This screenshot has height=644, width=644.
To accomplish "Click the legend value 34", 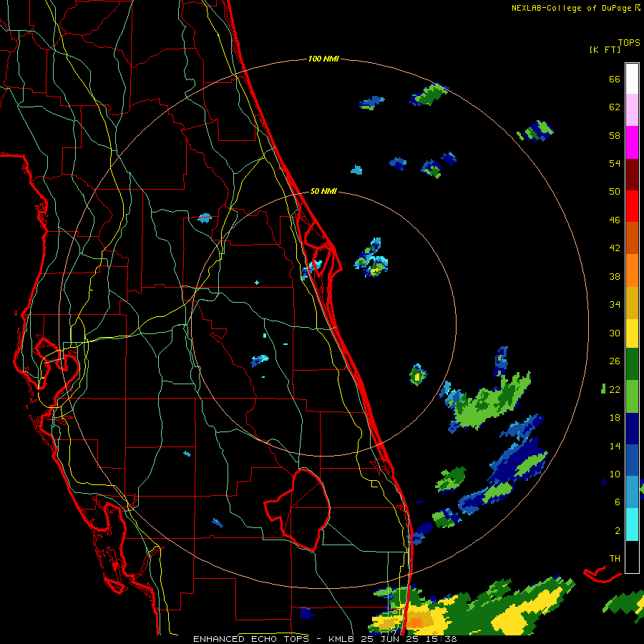I will pos(615,305).
